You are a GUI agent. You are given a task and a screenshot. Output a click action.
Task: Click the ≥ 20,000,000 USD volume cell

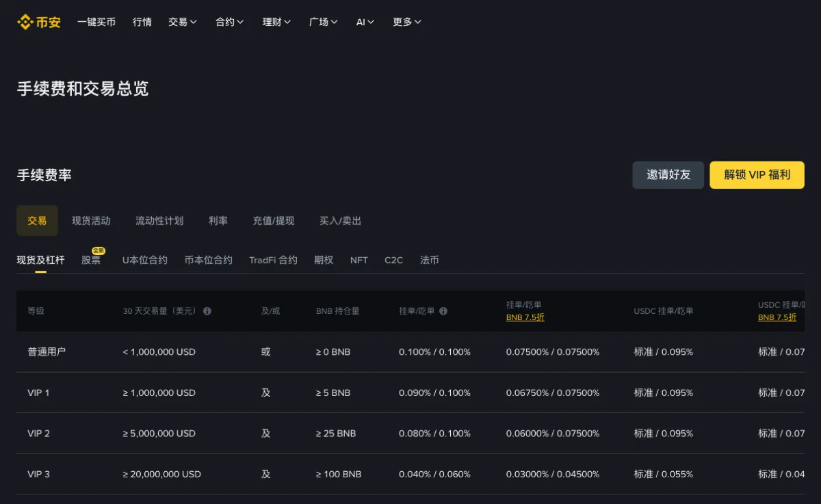click(162, 474)
